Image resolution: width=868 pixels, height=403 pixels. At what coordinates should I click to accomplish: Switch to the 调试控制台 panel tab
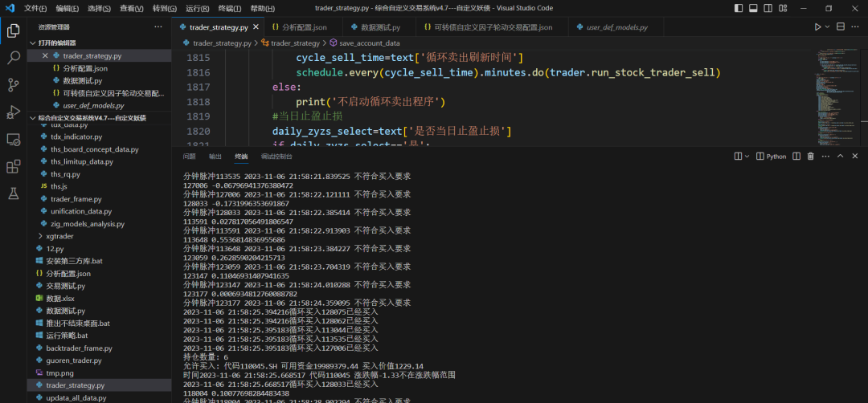point(276,157)
